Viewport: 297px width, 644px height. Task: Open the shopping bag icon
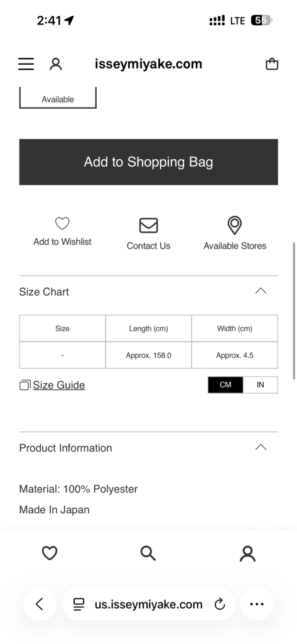(272, 64)
